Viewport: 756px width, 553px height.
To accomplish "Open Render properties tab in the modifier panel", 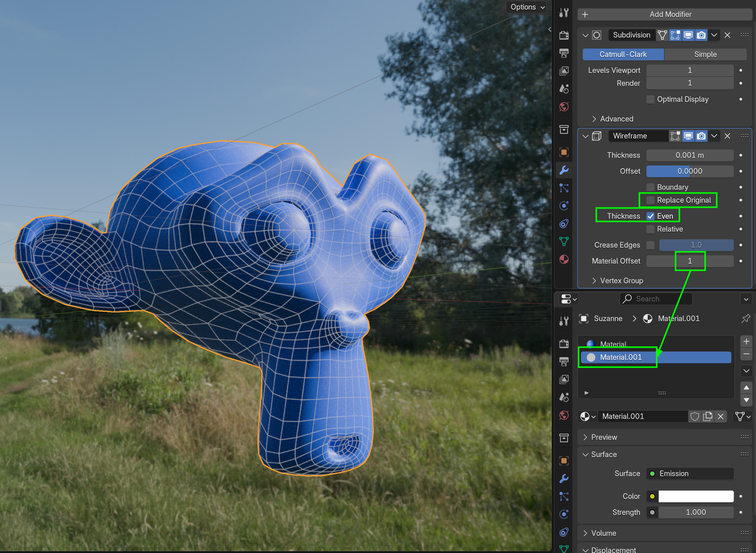I will (x=564, y=35).
